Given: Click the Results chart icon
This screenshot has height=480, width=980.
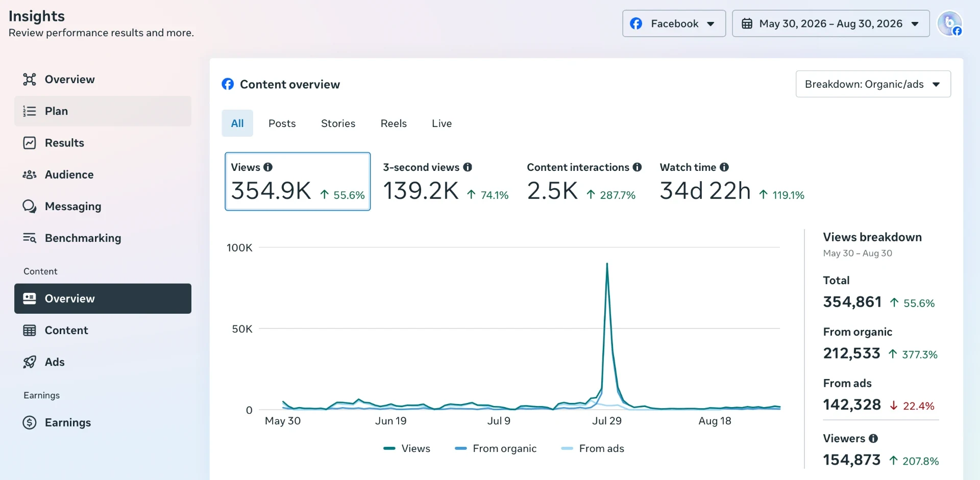Looking at the screenshot, I should click(x=30, y=143).
